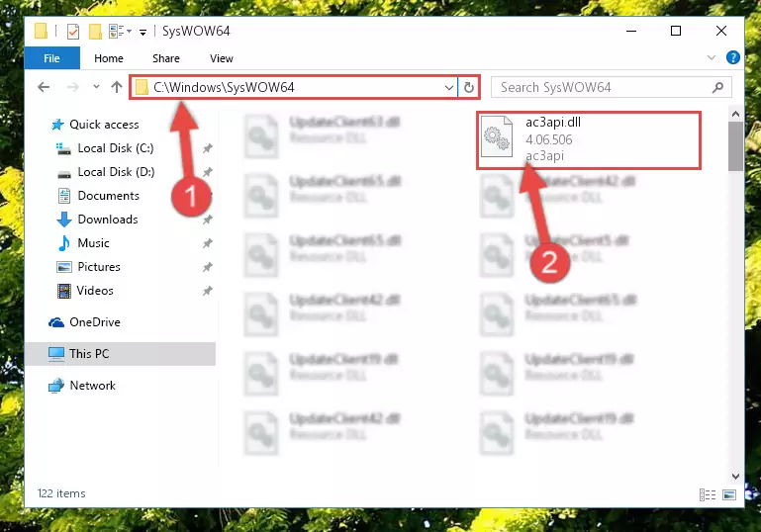Screen dimensions: 761x532
Task: Click the search magnifier icon
Action: click(717, 87)
